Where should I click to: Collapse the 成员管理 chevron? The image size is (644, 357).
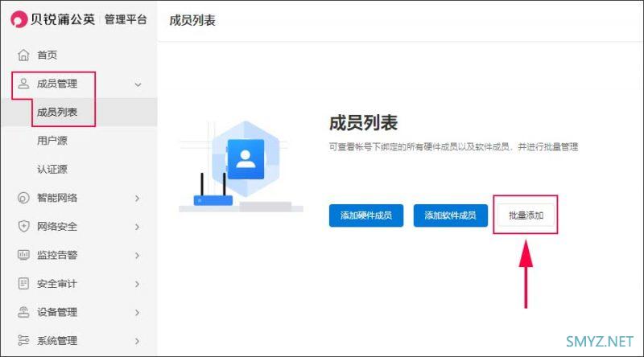click(138, 84)
